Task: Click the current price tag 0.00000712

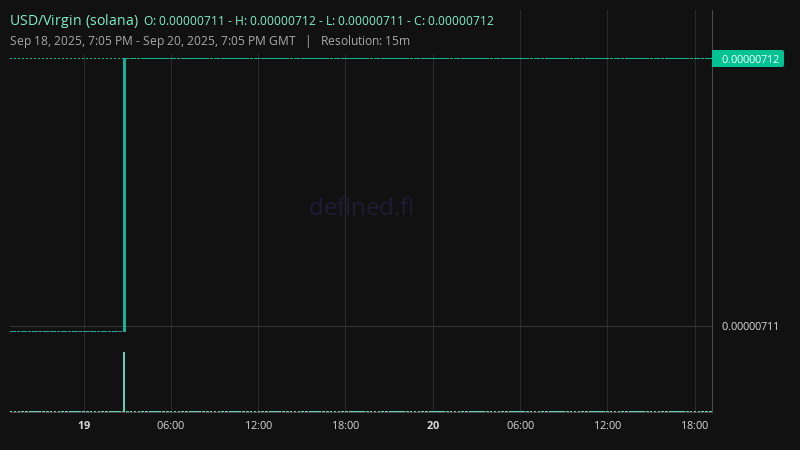Action: tap(748, 59)
